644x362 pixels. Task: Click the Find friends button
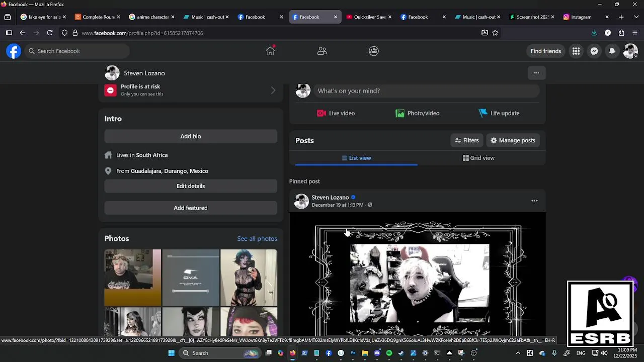pyautogui.click(x=546, y=51)
